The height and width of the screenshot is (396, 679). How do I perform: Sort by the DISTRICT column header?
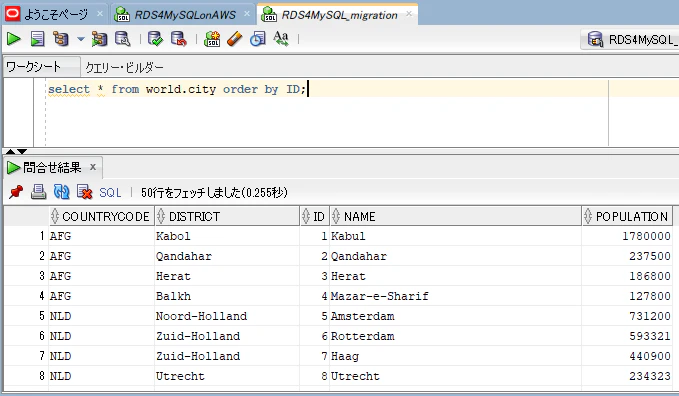[227, 216]
